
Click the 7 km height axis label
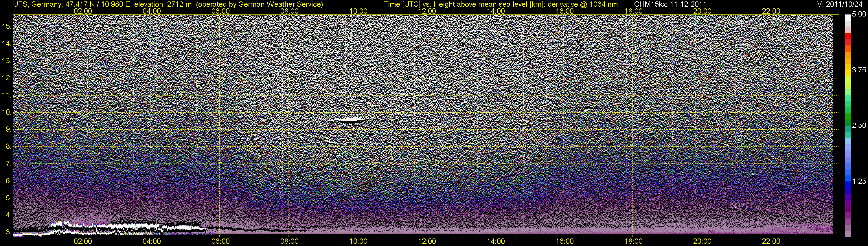8,164
